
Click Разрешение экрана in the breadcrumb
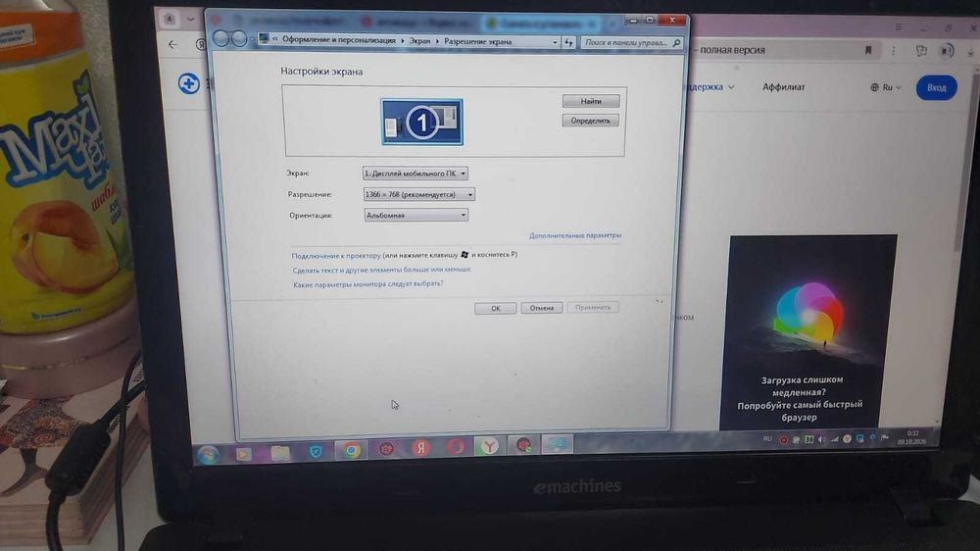pos(478,41)
